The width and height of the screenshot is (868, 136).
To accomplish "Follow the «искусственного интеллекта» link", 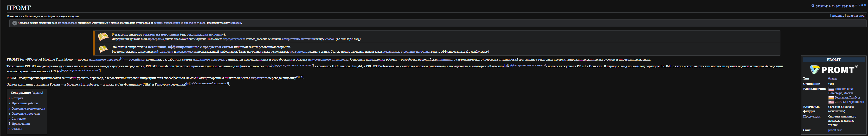I will coord(328,60).
